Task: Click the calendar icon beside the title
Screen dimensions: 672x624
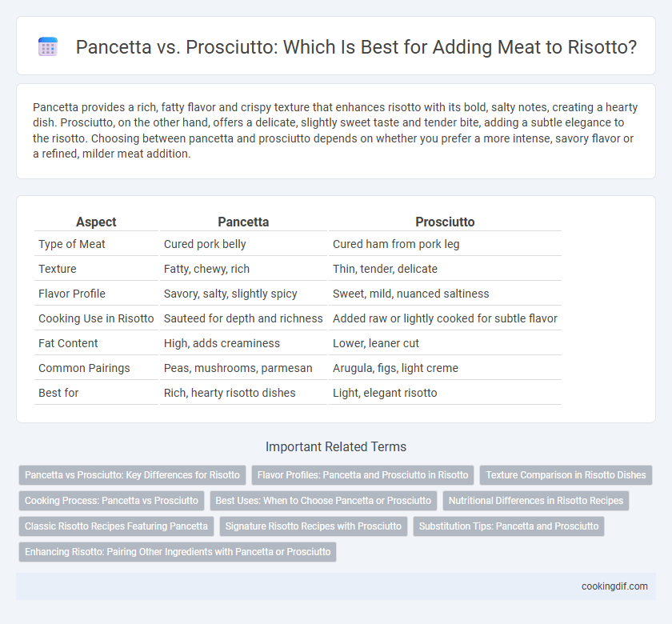Action: [x=47, y=46]
